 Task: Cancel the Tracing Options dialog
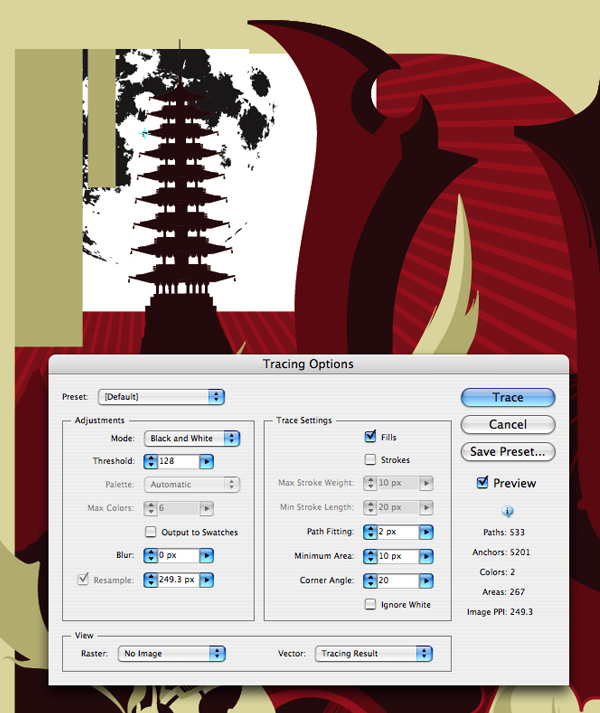508,424
